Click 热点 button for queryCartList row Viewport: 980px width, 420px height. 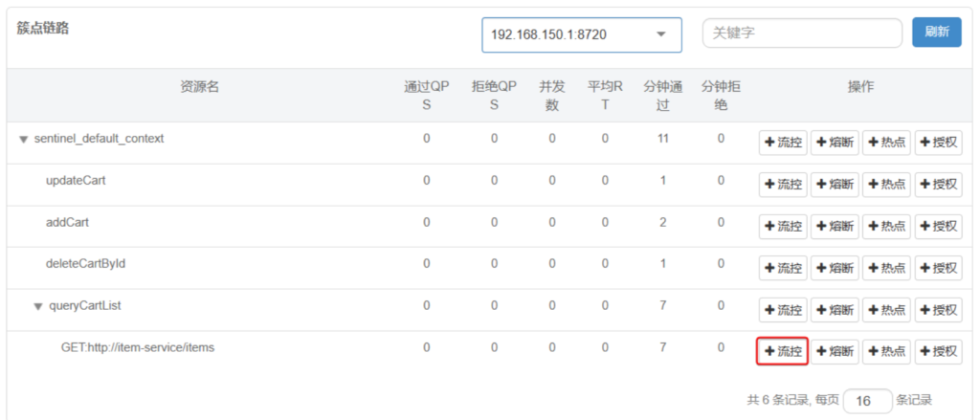pyautogui.click(x=886, y=310)
